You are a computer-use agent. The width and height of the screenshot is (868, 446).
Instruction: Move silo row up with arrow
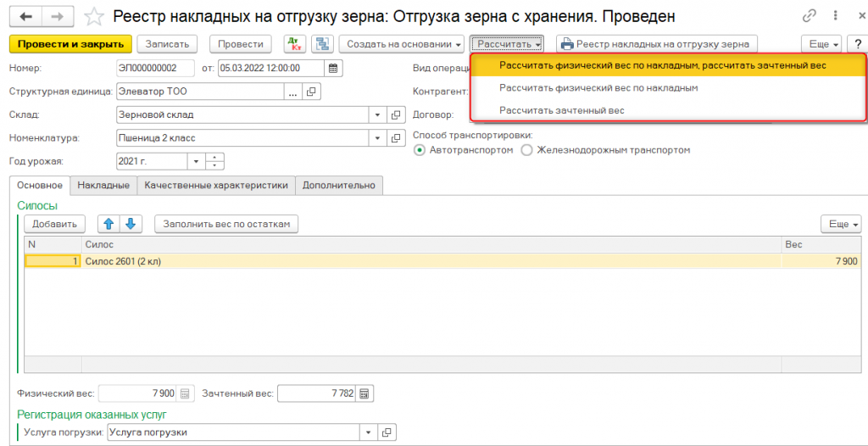pos(108,224)
